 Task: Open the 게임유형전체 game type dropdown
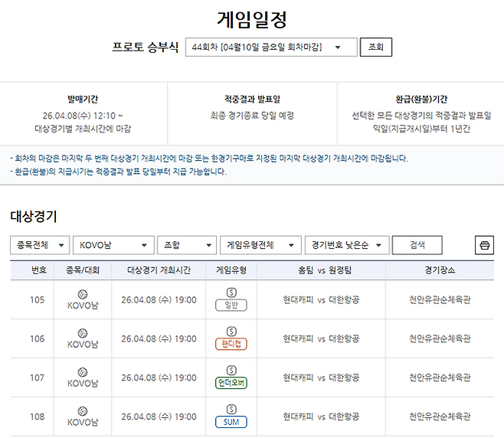pyautogui.click(x=260, y=245)
